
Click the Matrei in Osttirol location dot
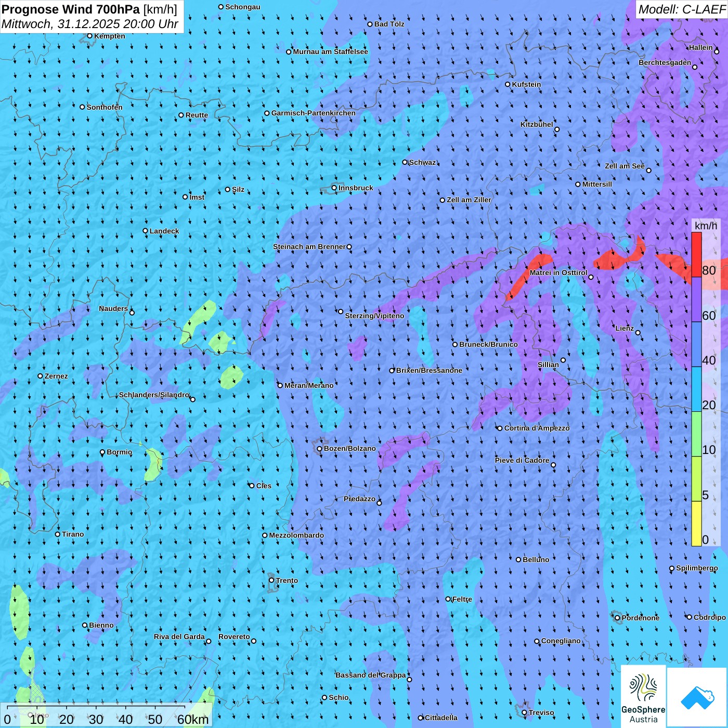click(x=591, y=277)
